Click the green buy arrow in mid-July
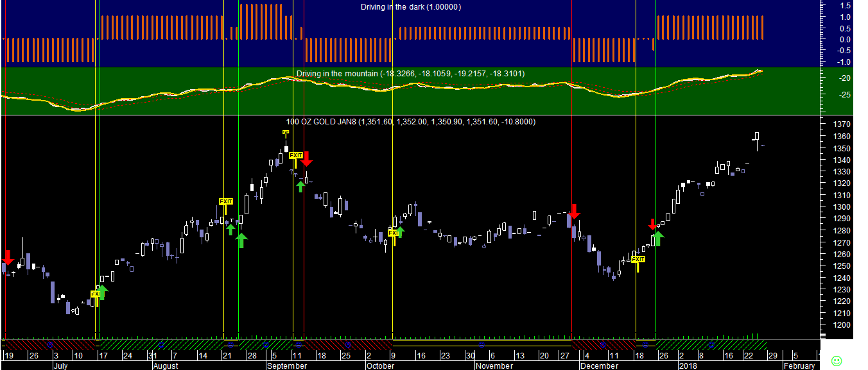The height and width of the screenshot is (370, 868). (x=103, y=292)
